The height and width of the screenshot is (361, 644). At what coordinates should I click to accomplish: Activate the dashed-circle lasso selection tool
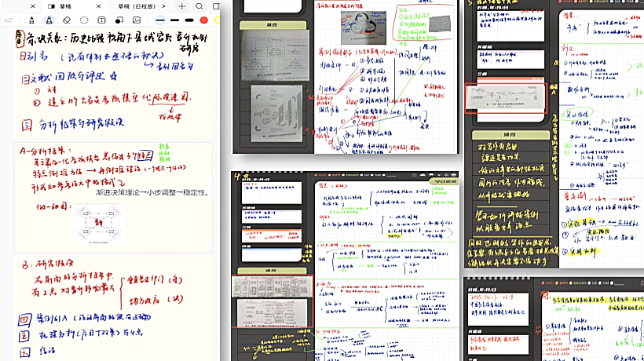click(84, 20)
